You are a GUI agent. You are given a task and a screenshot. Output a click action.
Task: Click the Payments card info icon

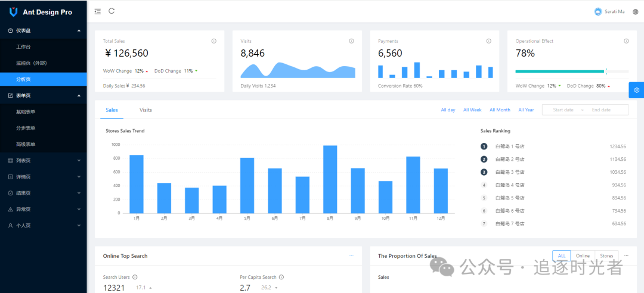(489, 41)
